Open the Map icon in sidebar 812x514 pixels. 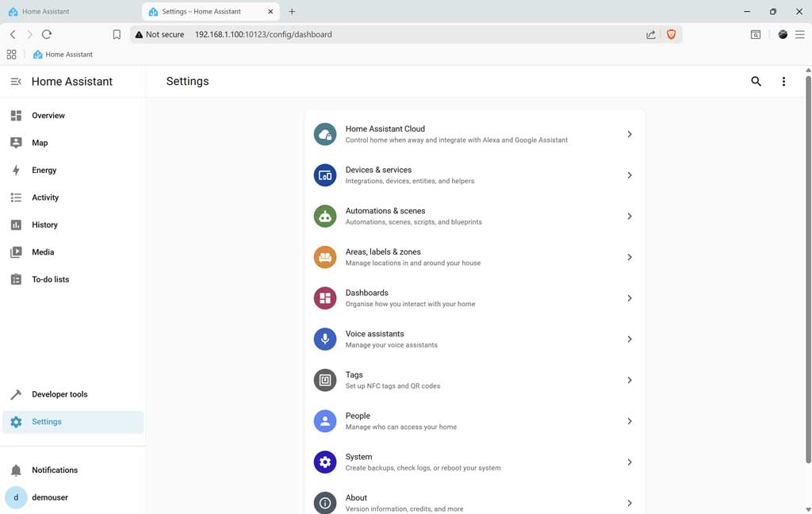coord(16,143)
